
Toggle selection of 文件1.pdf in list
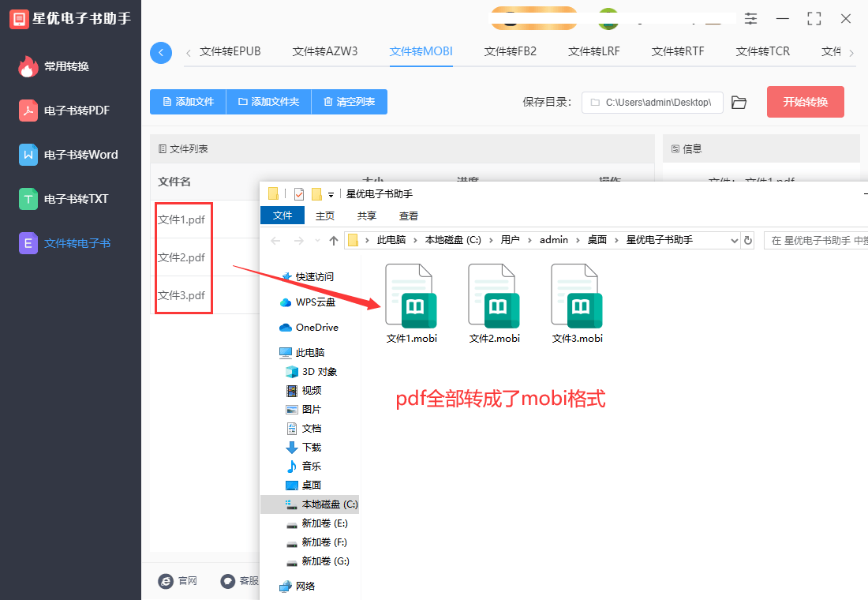pos(183,219)
